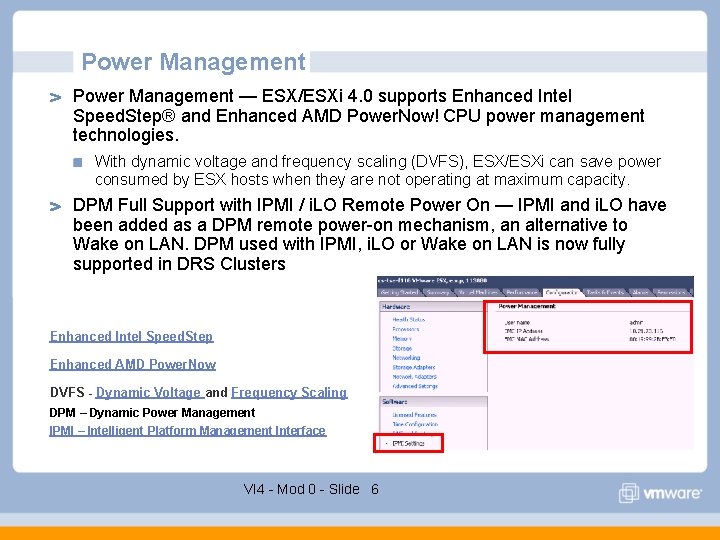Open Storage Adapters under Hardware
This screenshot has height=540, width=720.
tap(414, 367)
